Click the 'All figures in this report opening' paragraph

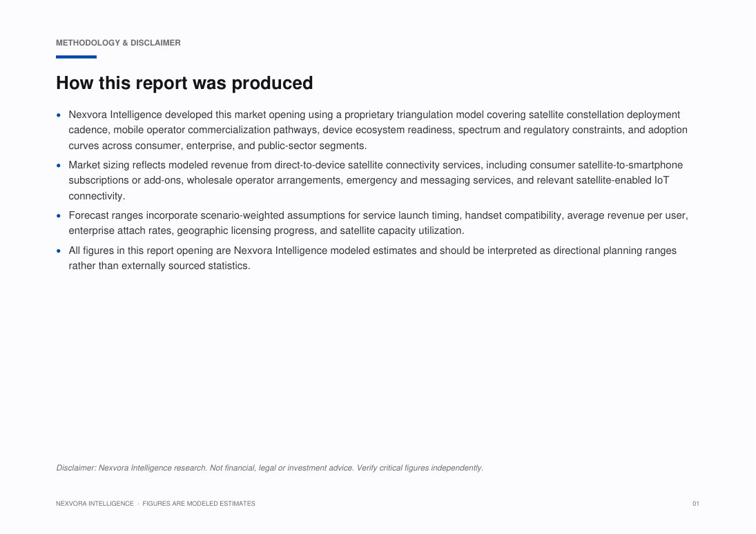pos(373,258)
